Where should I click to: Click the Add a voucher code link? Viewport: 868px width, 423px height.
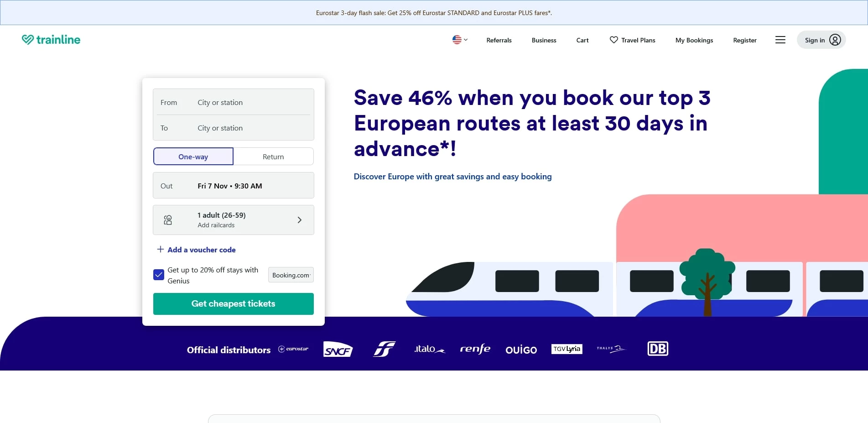(x=201, y=250)
